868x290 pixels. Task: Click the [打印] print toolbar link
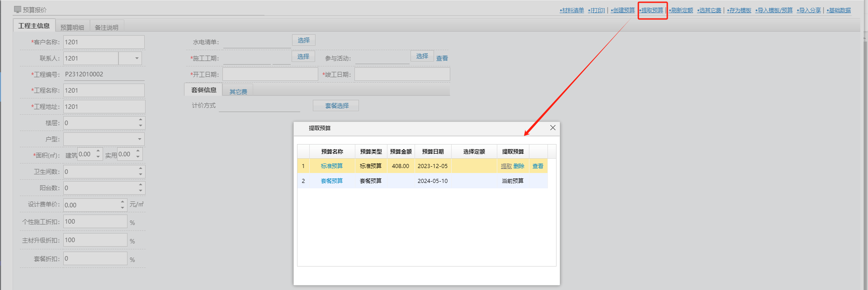[596, 10]
